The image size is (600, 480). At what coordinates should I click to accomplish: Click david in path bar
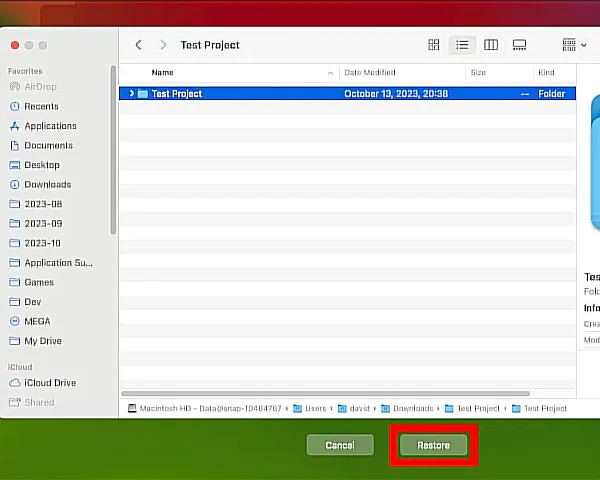point(354,408)
